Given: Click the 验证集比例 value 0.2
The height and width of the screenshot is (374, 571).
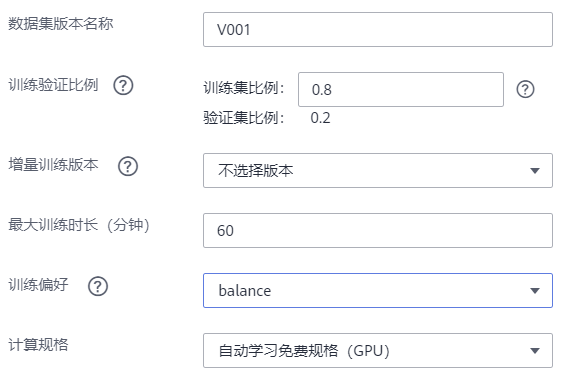Looking at the screenshot, I should point(320,118).
